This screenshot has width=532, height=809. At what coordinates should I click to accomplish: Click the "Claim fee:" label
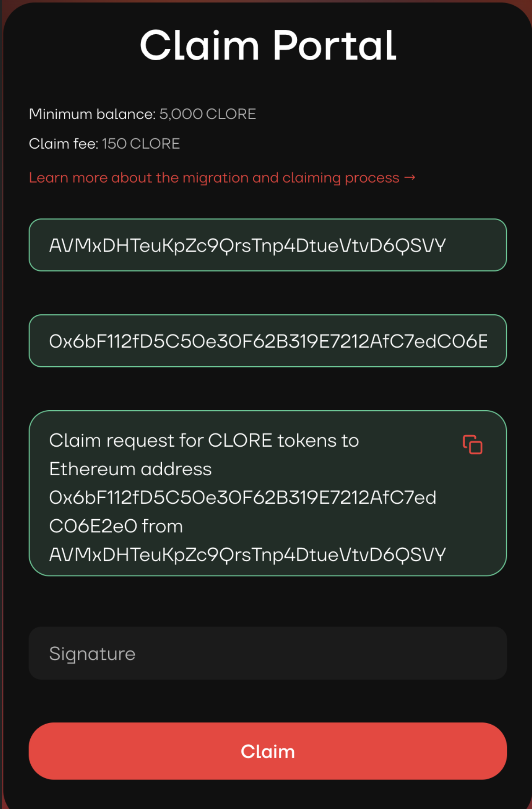click(63, 144)
